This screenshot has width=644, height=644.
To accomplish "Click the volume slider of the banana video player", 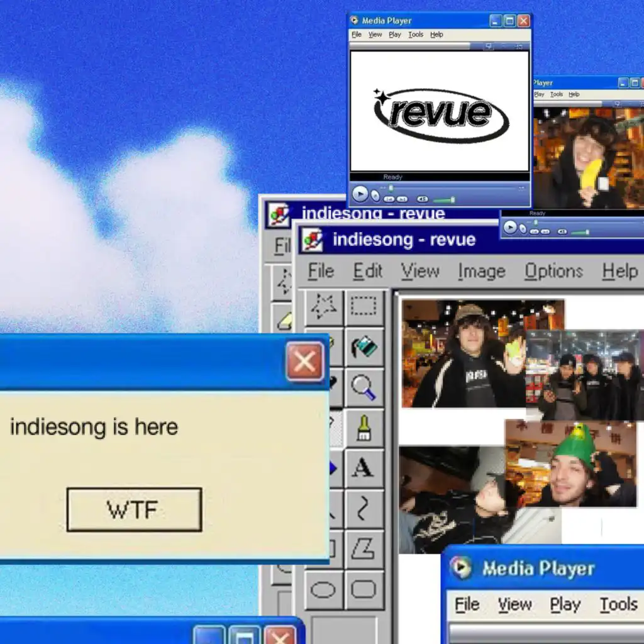I will point(580,233).
